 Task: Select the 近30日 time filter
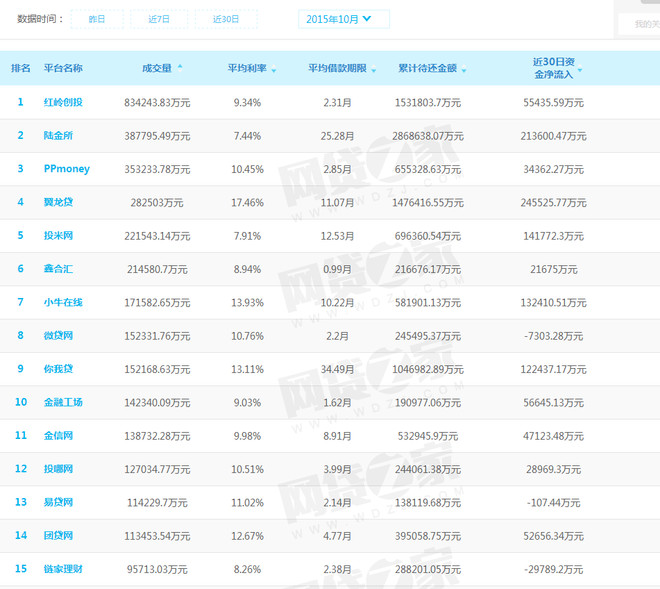[x=226, y=19]
